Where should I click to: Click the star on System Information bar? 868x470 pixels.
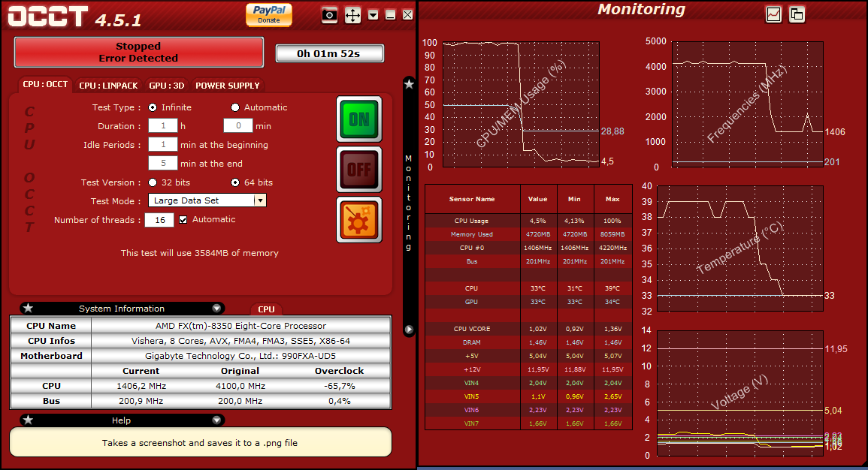pyautogui.click(x=29, y=308)
